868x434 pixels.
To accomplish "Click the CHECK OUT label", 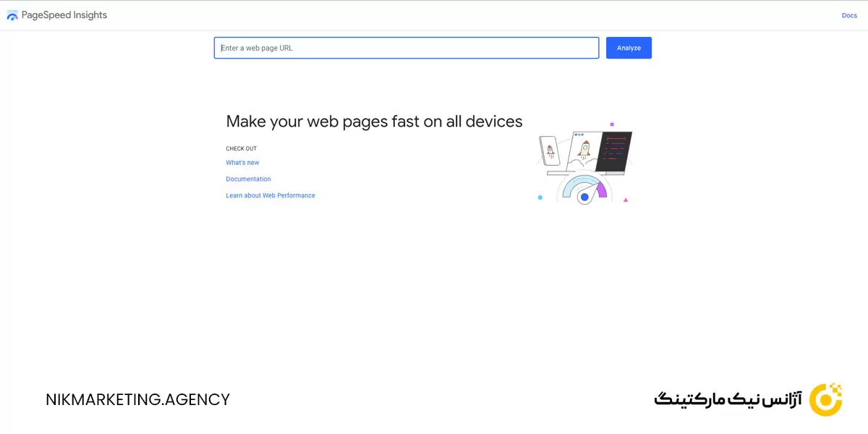I will [x=241, y=149].
